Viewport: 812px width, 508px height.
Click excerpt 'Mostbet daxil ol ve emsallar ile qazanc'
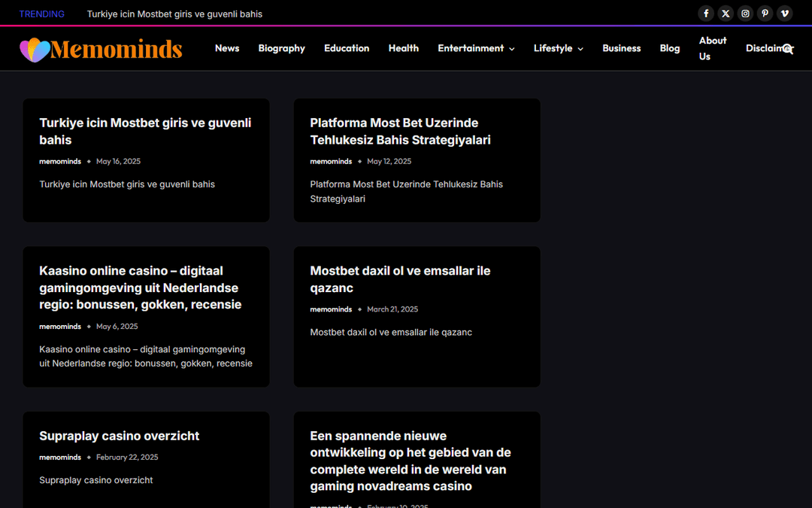pyautogui.click(x=391, y=333)
